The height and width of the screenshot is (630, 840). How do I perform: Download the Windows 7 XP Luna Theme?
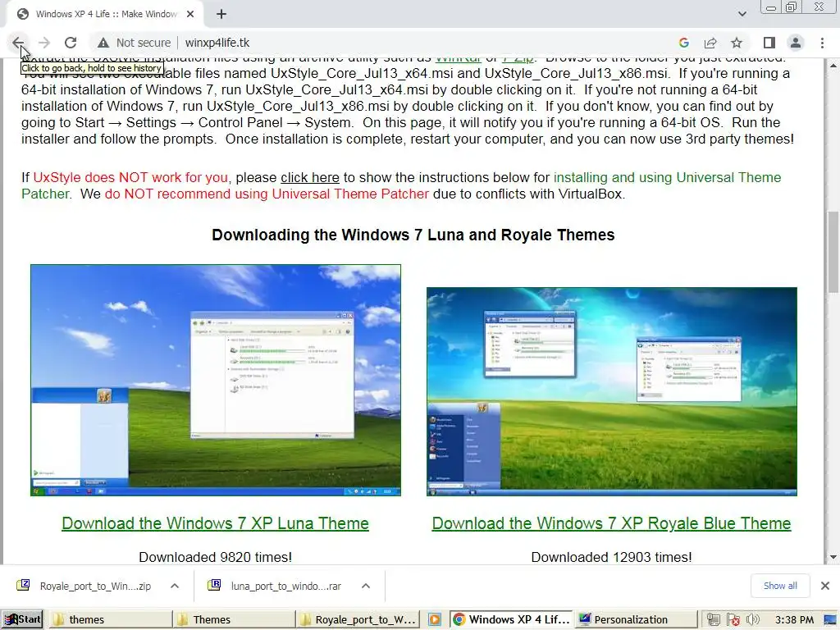tap(216, 523)
